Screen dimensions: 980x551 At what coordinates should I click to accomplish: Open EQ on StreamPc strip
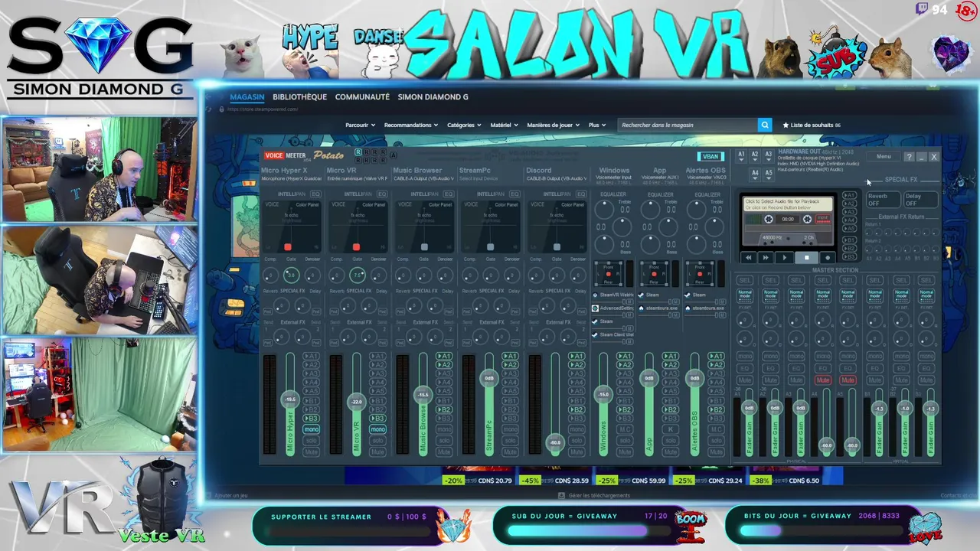coord(514,194)
